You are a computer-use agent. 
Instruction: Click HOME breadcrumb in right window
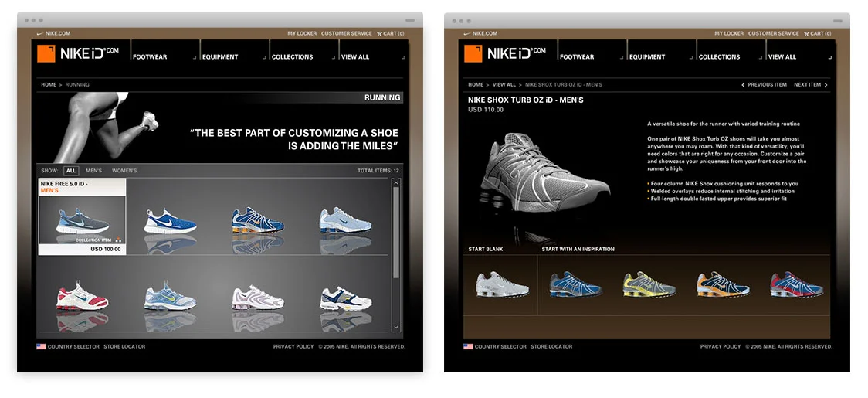click(x=476, y=85)
